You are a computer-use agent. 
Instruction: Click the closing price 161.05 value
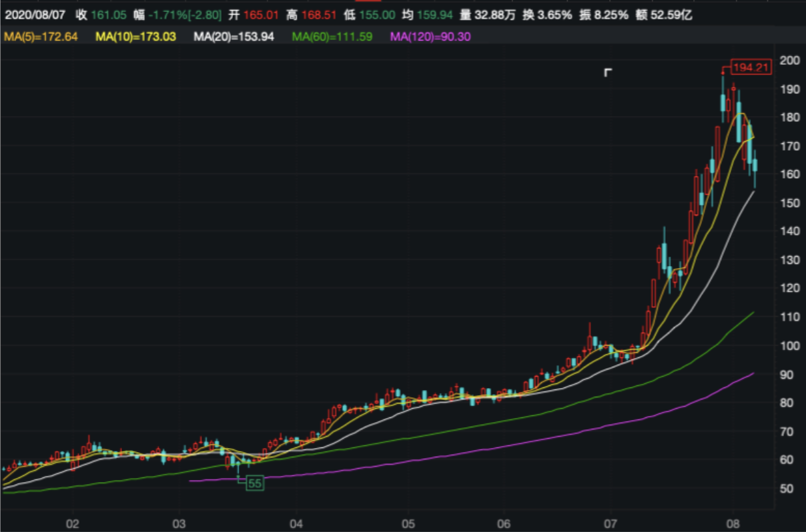point(108,15)
